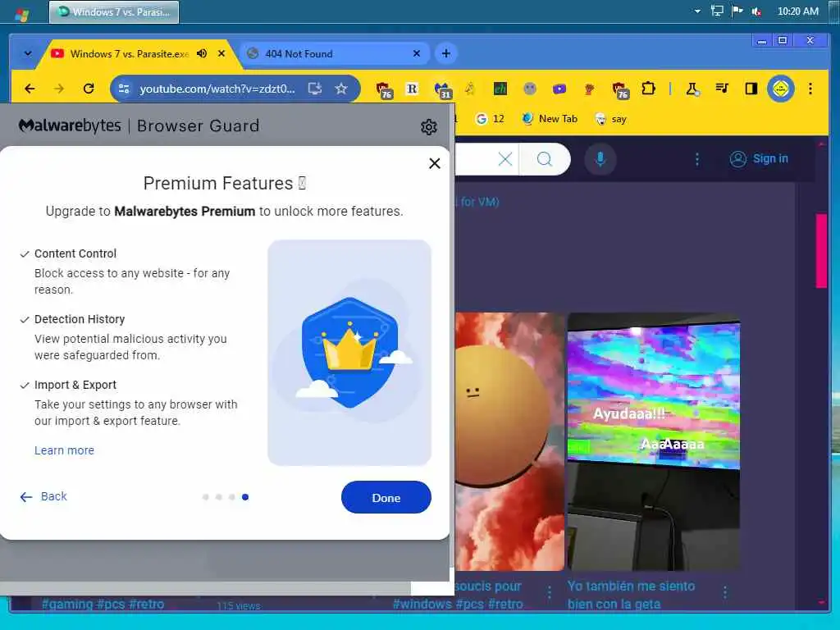This screenshot has width=840, height=630.
Task: Reload the current page
Action: [x=89, y=89]
